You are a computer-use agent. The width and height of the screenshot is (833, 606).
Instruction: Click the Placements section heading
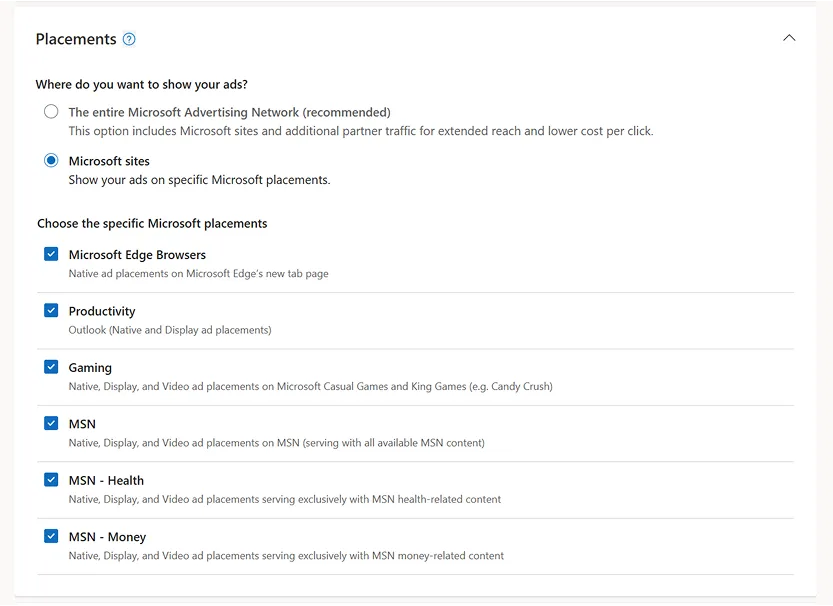pos(76,39)
